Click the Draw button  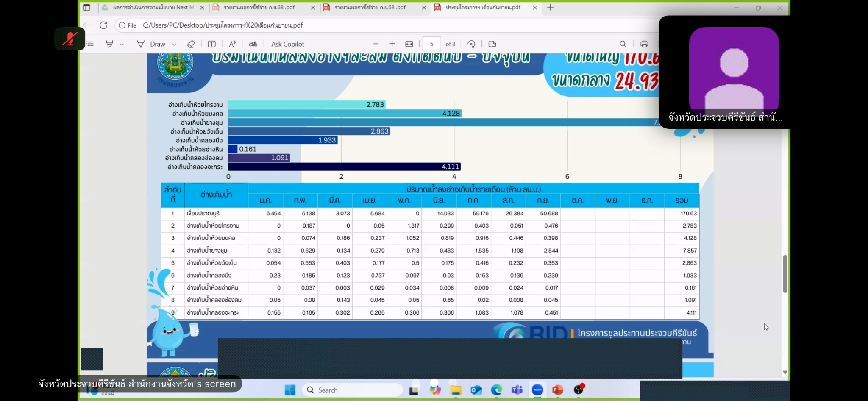tap(152, 44)
